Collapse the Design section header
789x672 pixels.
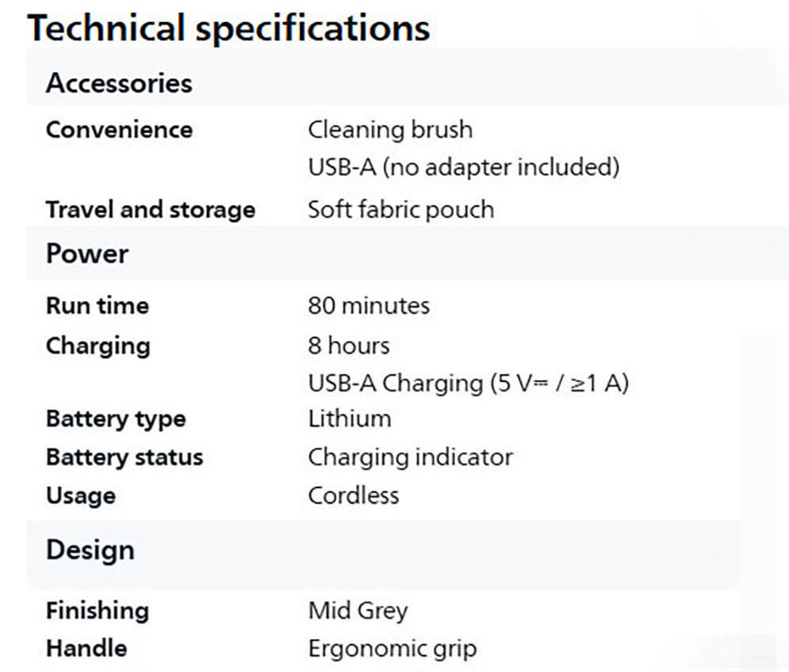coord(90,550)
